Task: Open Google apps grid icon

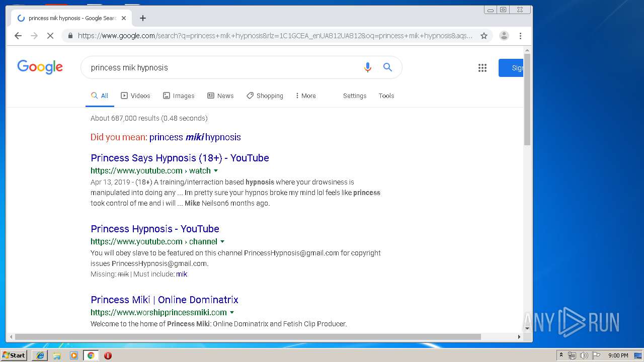Action: (x=482, y=68)
